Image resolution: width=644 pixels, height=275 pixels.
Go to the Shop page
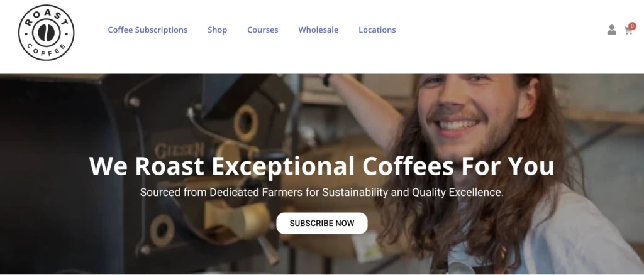pyautogui.click(x=217, y=30)
